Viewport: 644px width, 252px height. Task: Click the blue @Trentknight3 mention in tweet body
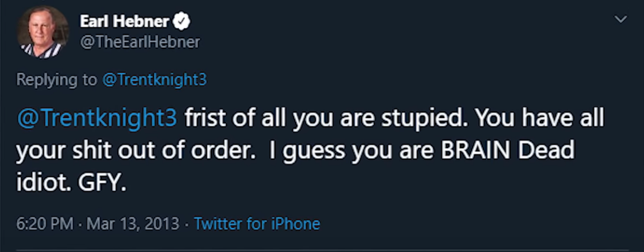96,118
